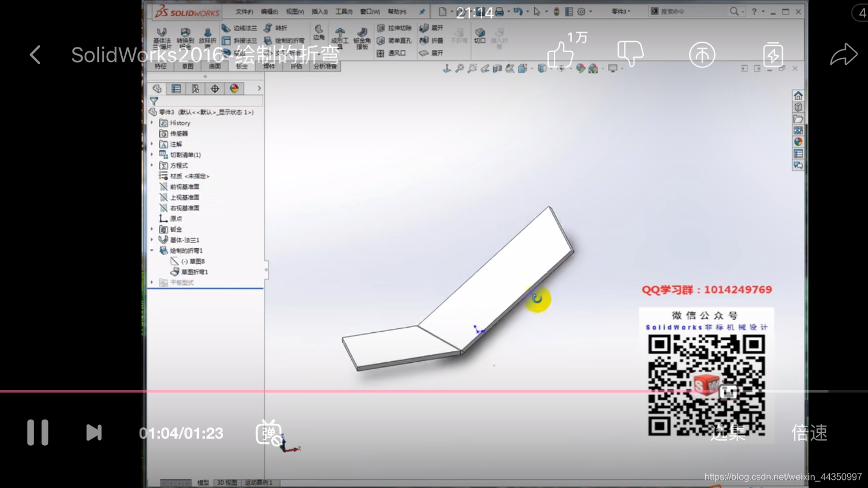Select the Simple Hole (简单直孔) tool
Screen dimensions: 868x488
point(394,41)
